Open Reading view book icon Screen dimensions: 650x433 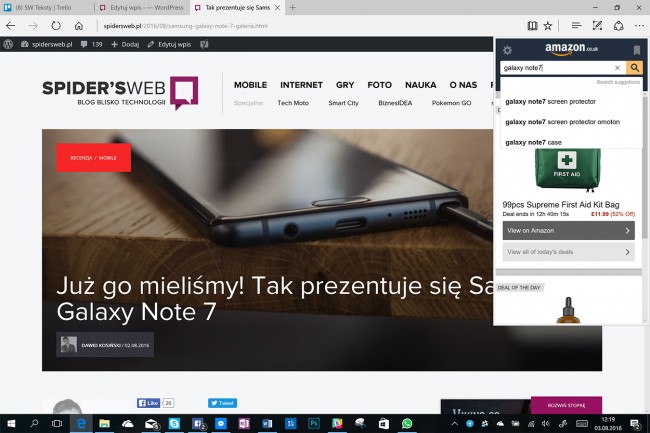tap(532, 26)
